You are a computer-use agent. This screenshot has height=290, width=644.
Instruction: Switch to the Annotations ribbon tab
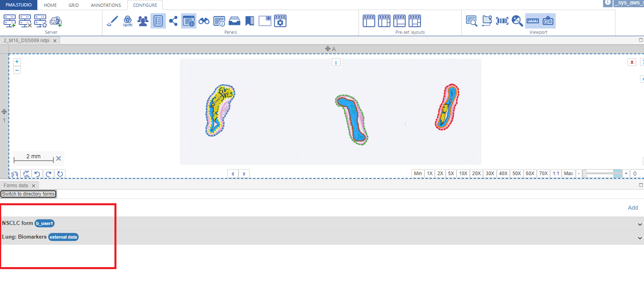(106, 5)
